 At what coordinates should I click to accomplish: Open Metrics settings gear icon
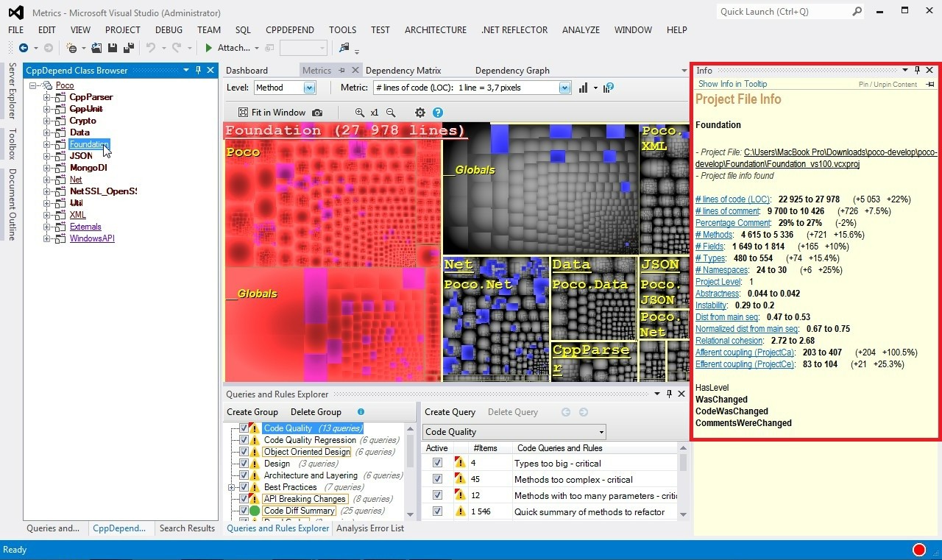420,113
